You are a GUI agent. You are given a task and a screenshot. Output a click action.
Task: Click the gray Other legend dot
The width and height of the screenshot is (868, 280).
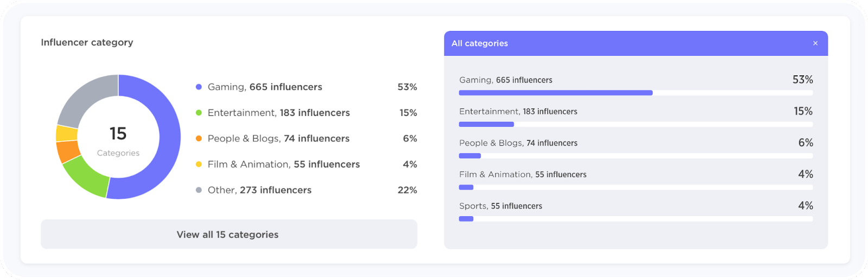coord(199,190)
